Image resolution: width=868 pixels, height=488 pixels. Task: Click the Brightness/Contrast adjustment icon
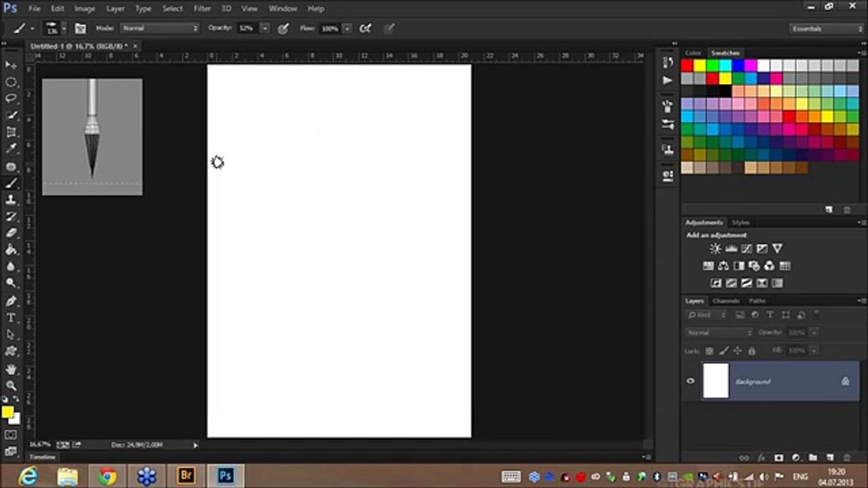(715, 249)
